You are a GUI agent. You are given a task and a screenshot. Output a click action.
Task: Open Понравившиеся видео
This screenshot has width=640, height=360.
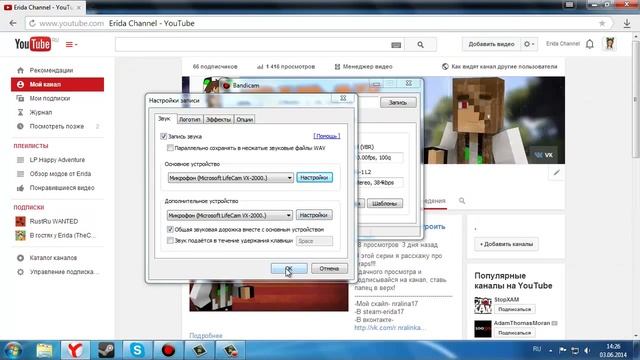tap(62, 188)
